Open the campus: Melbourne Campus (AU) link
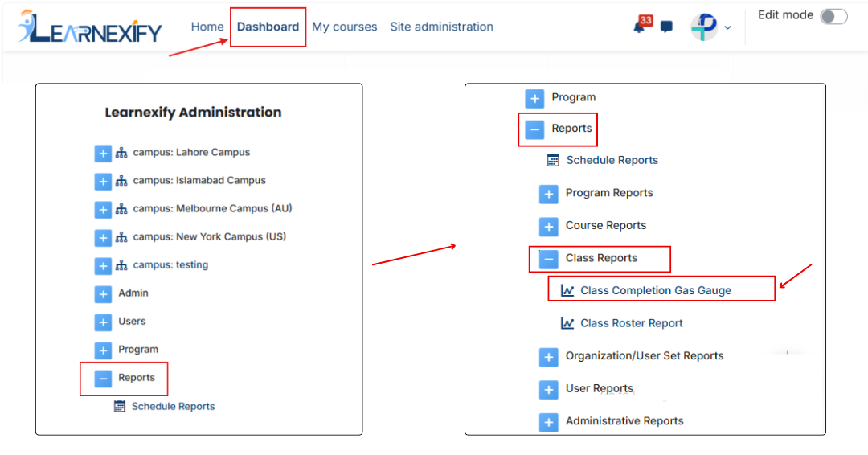This screenshot has width=868, height=455. (x=212, y=209)
